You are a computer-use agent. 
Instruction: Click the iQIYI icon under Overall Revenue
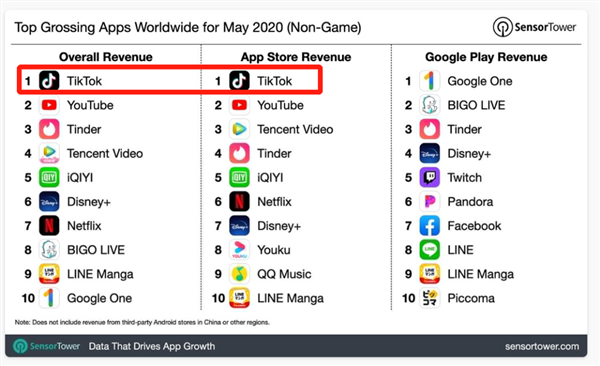tap(49, 177)
